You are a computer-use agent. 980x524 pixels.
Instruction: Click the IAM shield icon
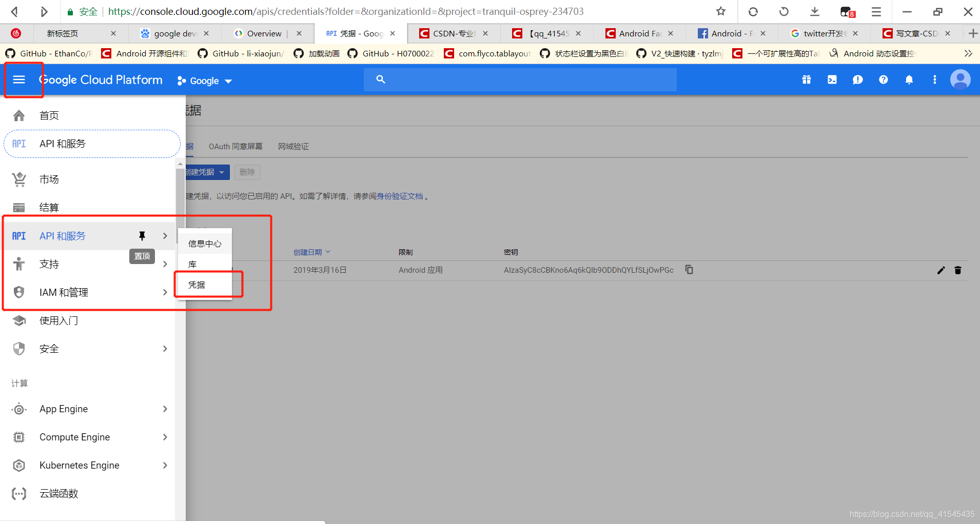point(19,292)
